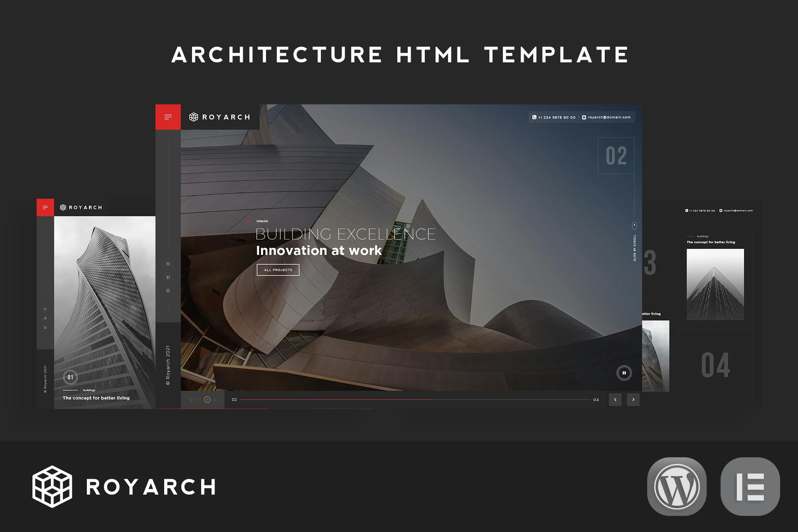This screenshot has width=798, height=532.
Task: Click the phone number icon in the top bar
Action: point(534,117)
